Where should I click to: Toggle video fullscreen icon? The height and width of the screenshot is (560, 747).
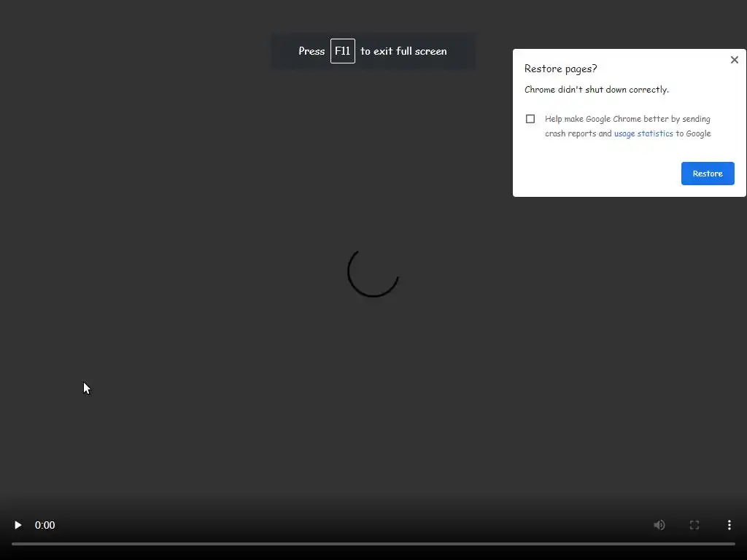(x=694, y=525)
